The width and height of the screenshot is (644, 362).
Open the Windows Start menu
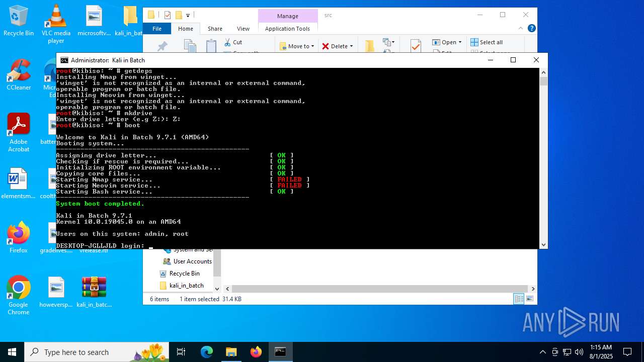[x=12, y=352]
